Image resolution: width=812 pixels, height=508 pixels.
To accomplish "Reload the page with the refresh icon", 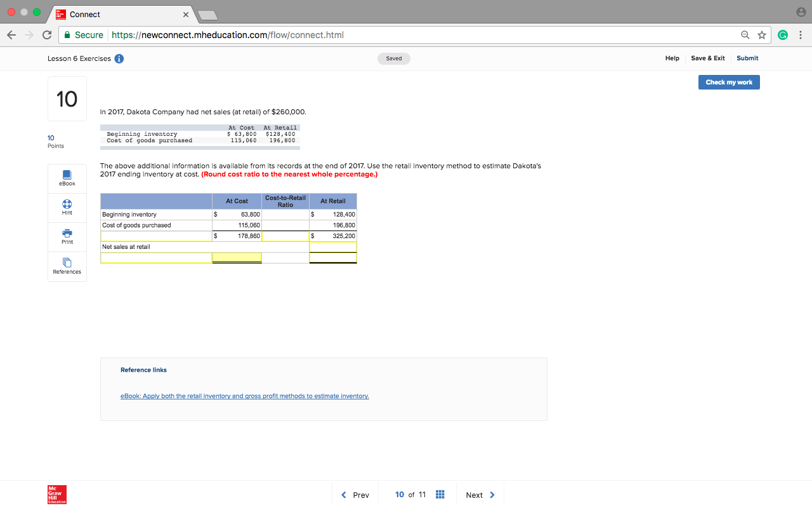I will click(46, 35).
